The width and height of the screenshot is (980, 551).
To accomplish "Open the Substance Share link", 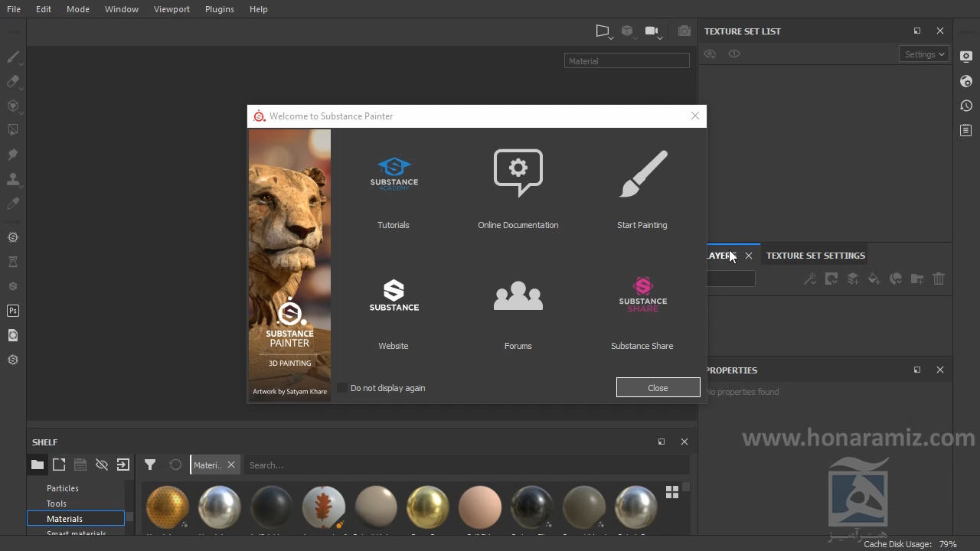I will coord(642,313).
